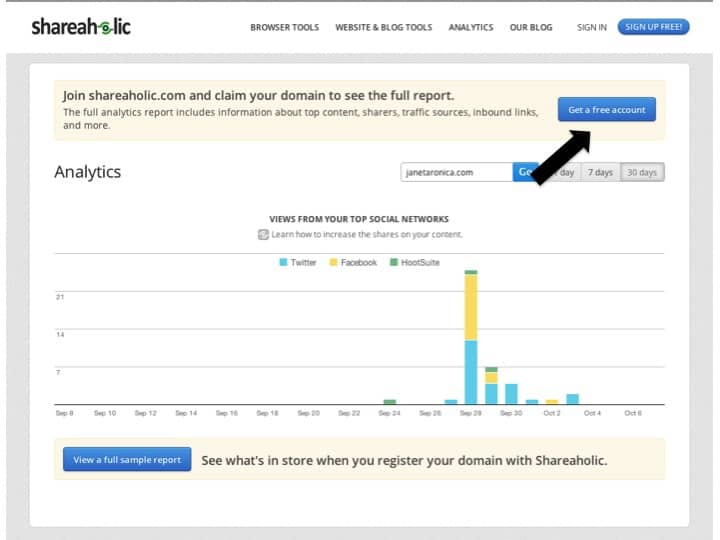Screen dimensions: 720x540
Task: Open Our Blog nav link
Action: pyautogui.click(x=531, y=28)
